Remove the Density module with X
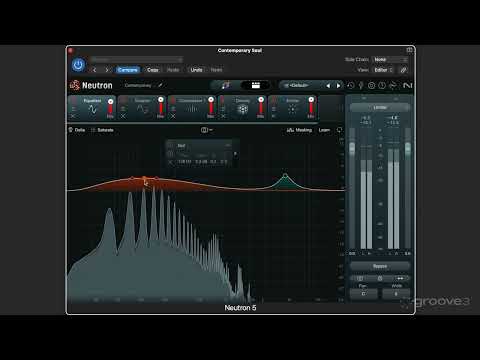This screenshot has width=480, height=360. [x=223, y=116]
